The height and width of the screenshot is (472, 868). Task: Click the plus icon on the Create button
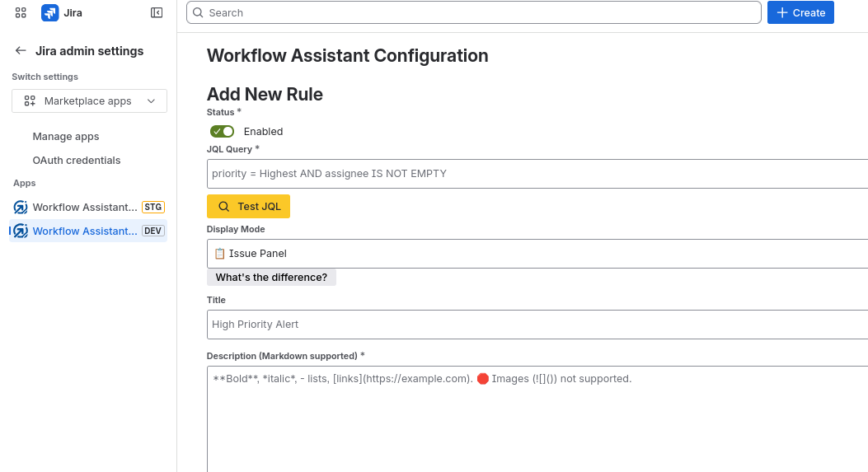[x=782, y=12]
